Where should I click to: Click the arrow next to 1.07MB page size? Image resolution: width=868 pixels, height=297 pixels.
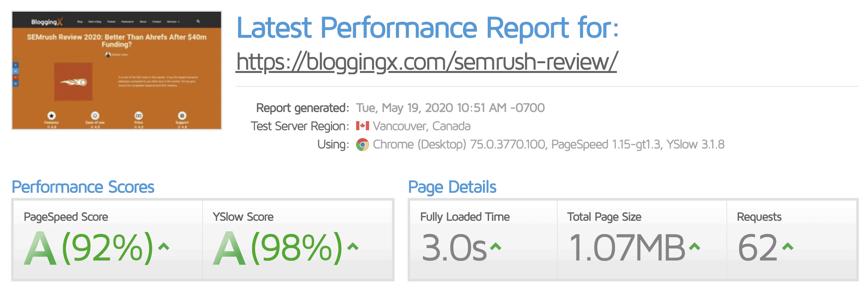[694, 247]
